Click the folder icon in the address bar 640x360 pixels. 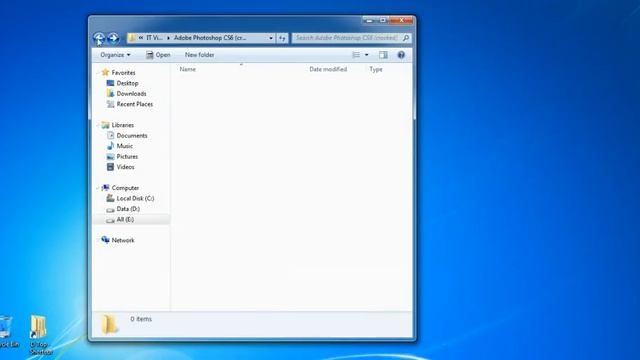[132, 38]
